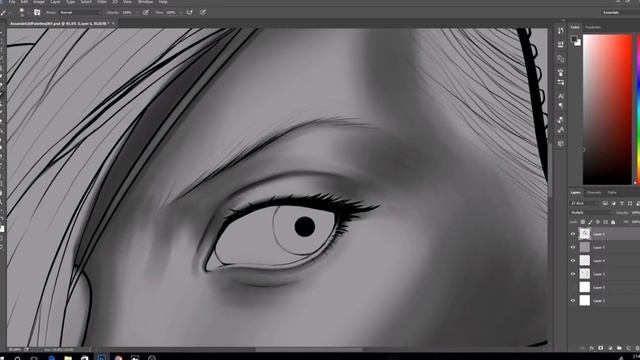640x360 pixels.
Task: Hide the third layer using its eye icon
Action: pyautogui.click(x=573, y=260)
